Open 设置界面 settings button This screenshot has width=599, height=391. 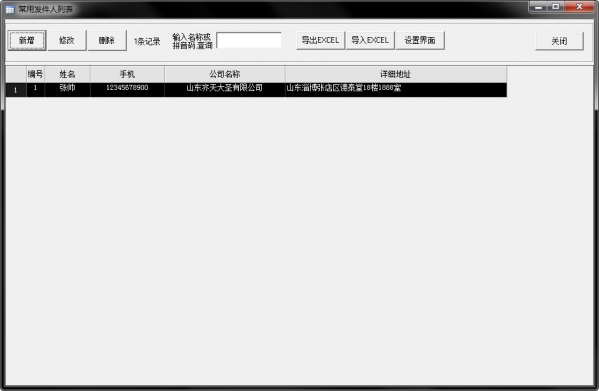coord(420,40)
